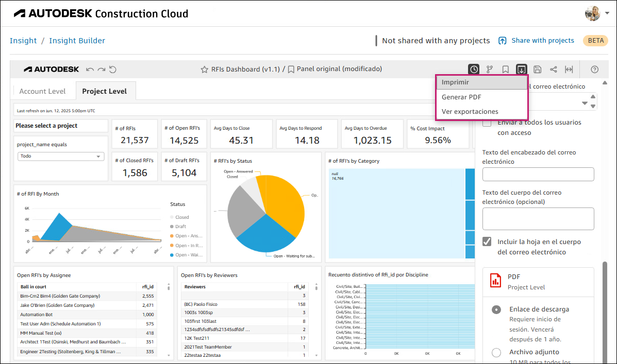The image size is (617, 364).
Task: Click the fit-to-width icon
Action: 569,69
